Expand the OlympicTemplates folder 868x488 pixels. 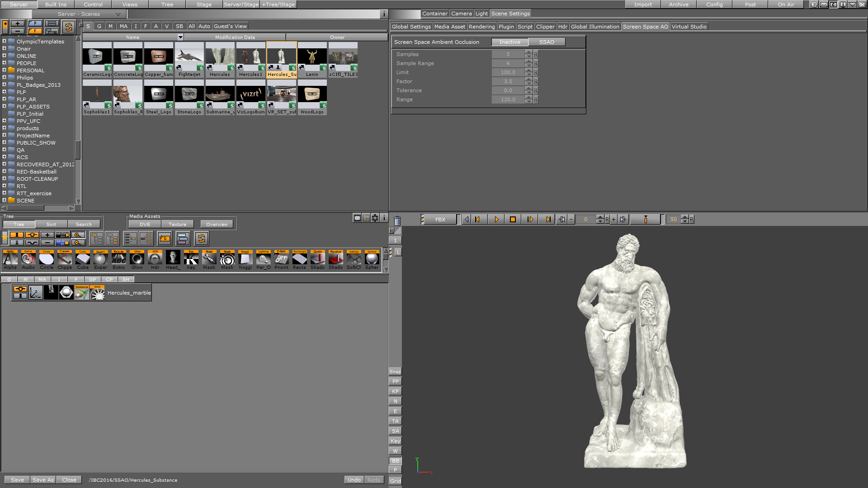[4, 41]
